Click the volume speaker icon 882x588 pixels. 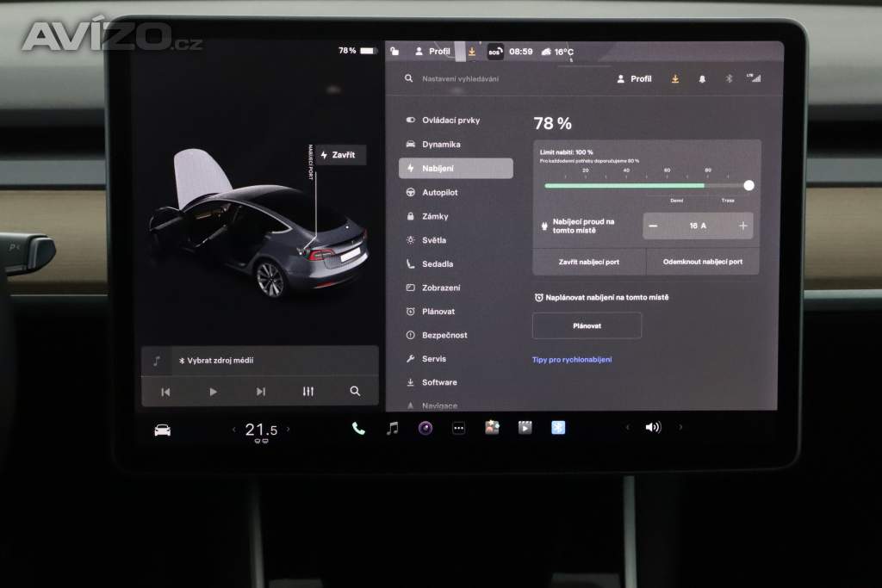pyautogui.click(x=653, y=428)
